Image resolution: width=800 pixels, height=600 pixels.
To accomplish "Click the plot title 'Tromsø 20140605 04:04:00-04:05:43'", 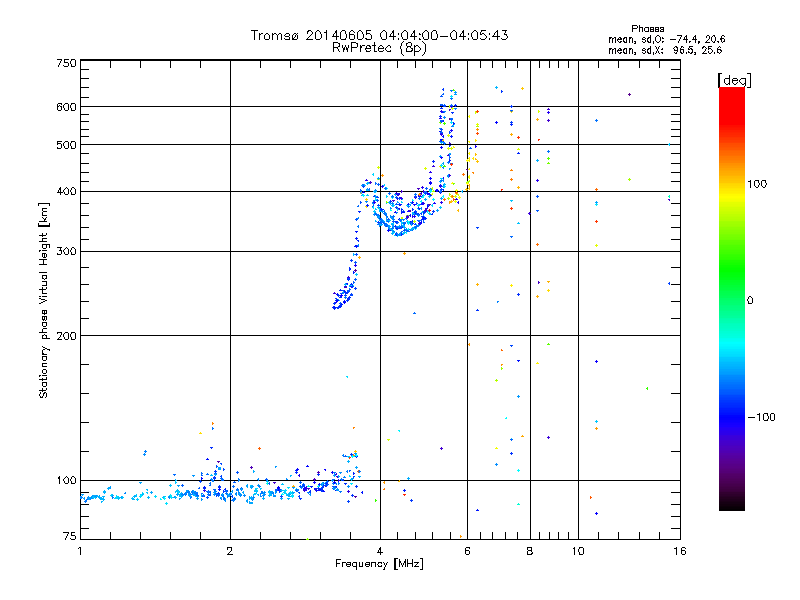I will [379, 35].
